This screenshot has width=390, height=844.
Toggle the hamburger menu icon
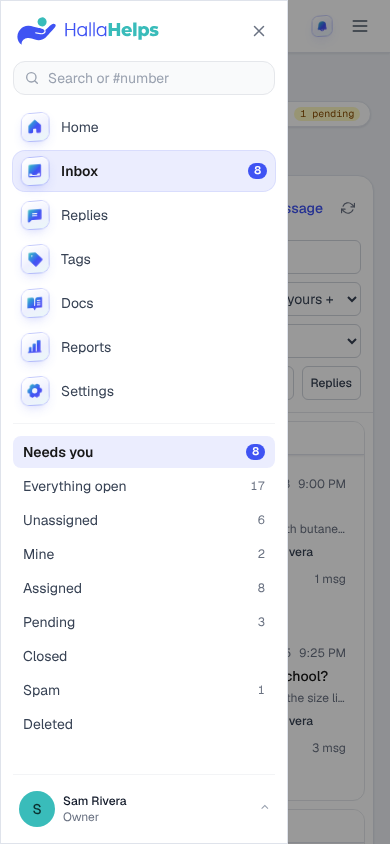coord(360,26)
